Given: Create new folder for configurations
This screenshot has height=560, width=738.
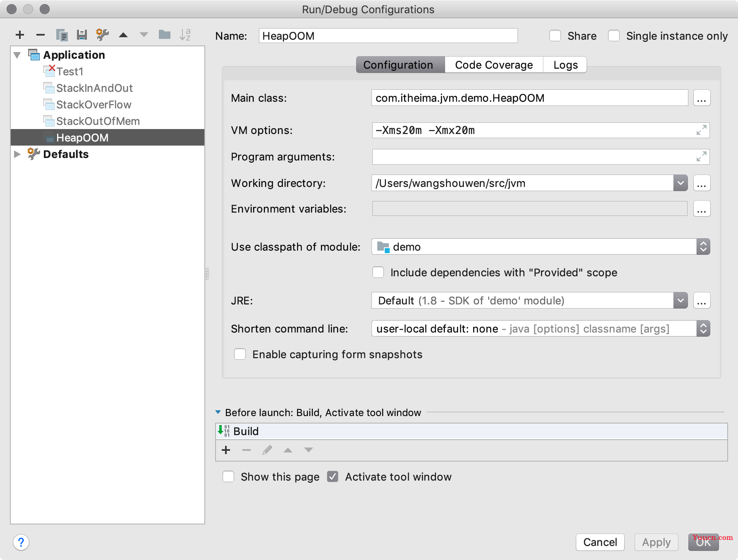Looking at the screenshot, I should click(x=165, y=35).
